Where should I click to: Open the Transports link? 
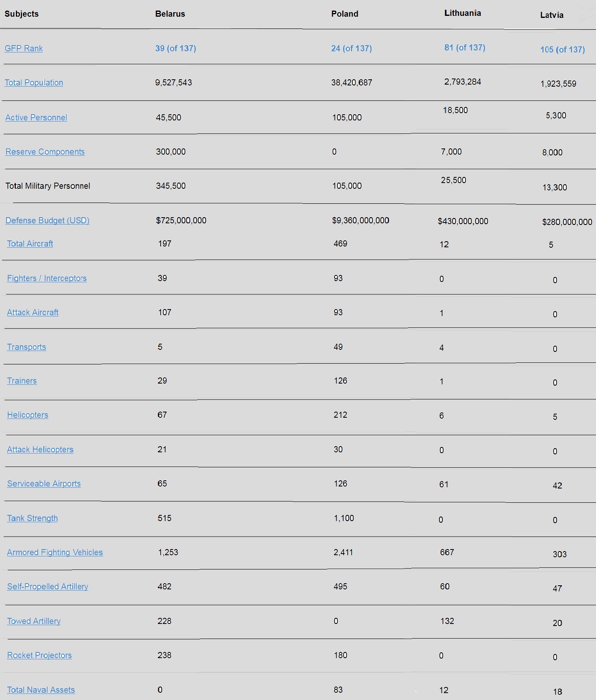(x=26, y=347)
